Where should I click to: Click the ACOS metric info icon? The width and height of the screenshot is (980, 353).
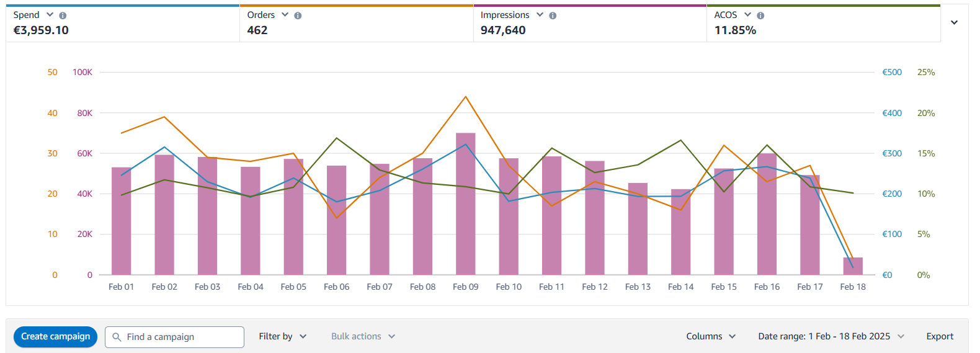760,16
